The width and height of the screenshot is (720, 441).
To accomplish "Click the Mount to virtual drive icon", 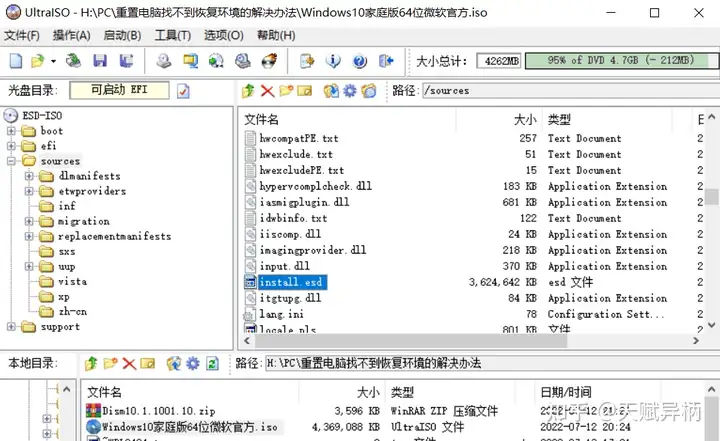I will 216,61.
